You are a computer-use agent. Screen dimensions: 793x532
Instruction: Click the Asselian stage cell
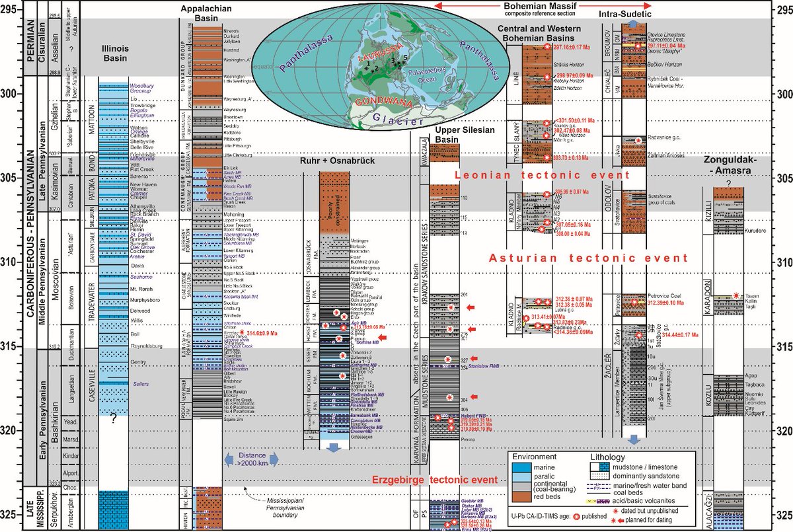tap(56, 48)
